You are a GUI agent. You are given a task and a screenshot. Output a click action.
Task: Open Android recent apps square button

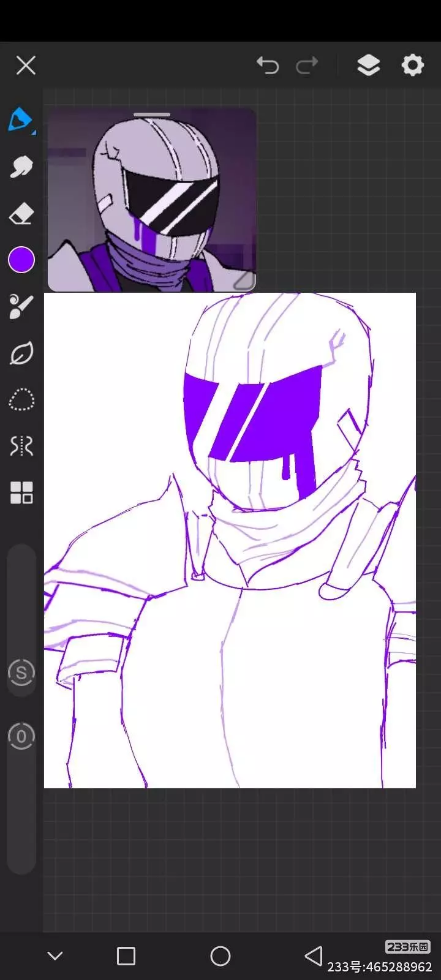tap(126, 956)
